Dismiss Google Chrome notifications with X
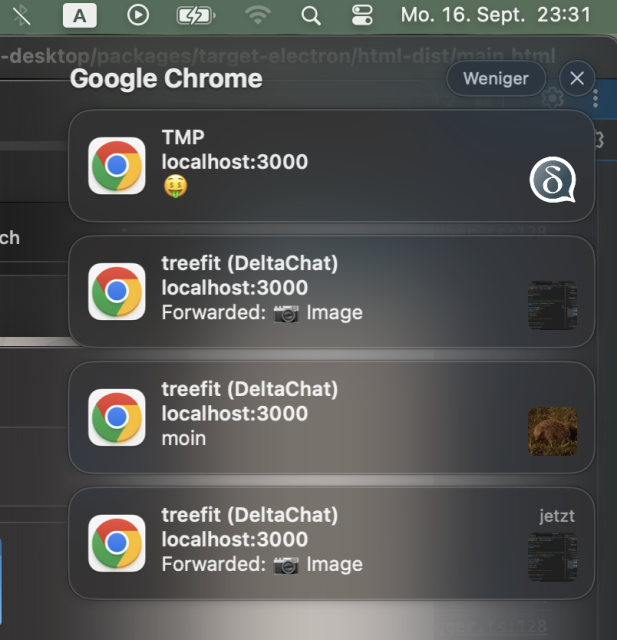The image size is (617, 640). [x=576, y=78]
